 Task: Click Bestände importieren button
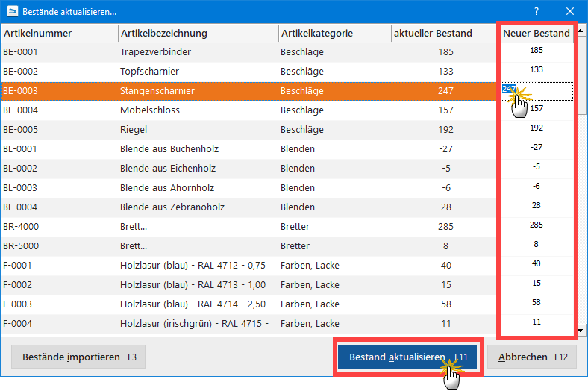tap(78, 357)
